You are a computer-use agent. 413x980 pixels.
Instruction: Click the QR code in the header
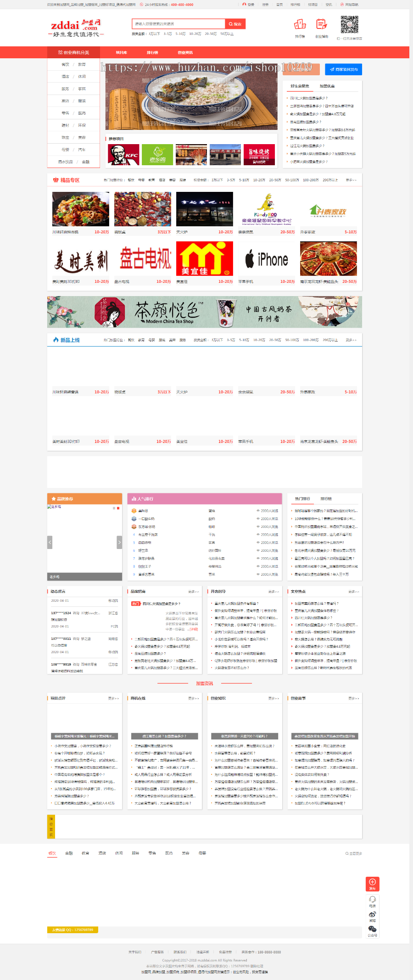(x=349, y=25)
